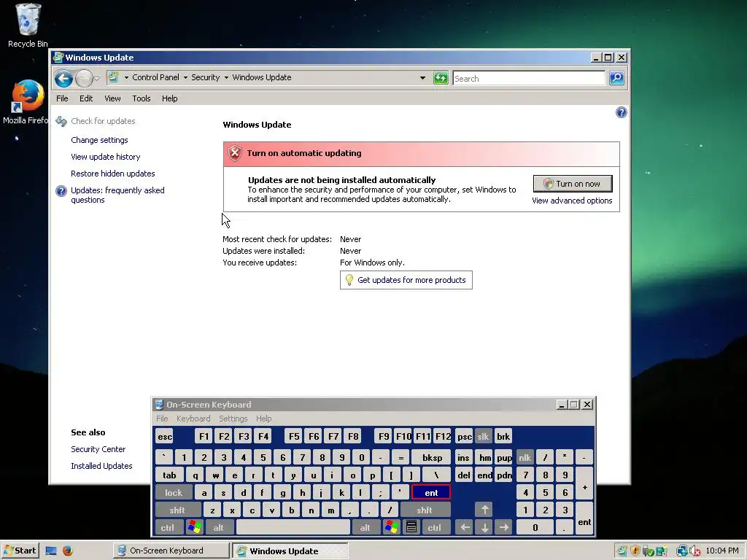Screen dimensions: 747x560
Task: Open the Edit menu in Windows Update
Action: (86, 98)
